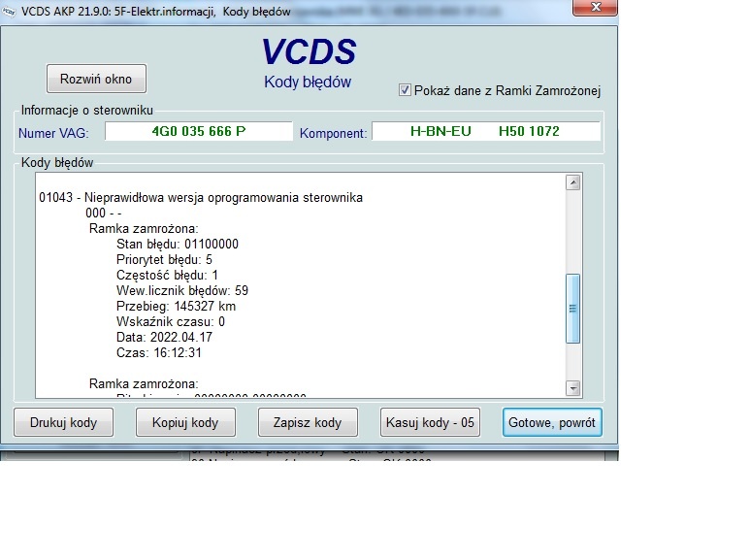Click the second Ramka zamrożona heading
Image resolution: width=750 pixels, height=560 pixels.
(x=144, y=384)
